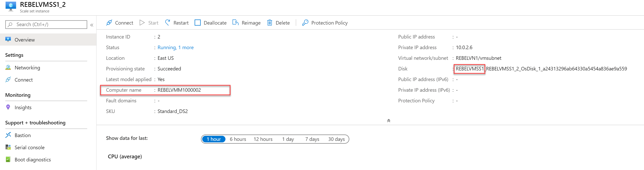Viewport: 644px width, 170px height.
Task: Click in the Search (Ctrl+/) field
Action: (46, 25)
